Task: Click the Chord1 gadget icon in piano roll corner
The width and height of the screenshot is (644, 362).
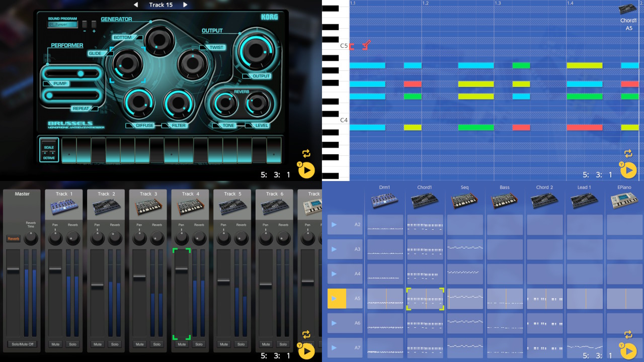Action: [628, 10]
